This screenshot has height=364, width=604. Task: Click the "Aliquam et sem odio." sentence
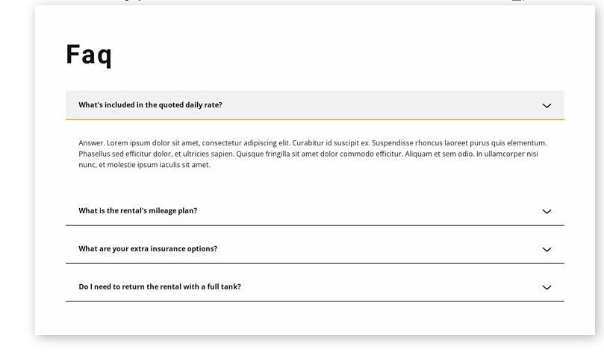439,154
